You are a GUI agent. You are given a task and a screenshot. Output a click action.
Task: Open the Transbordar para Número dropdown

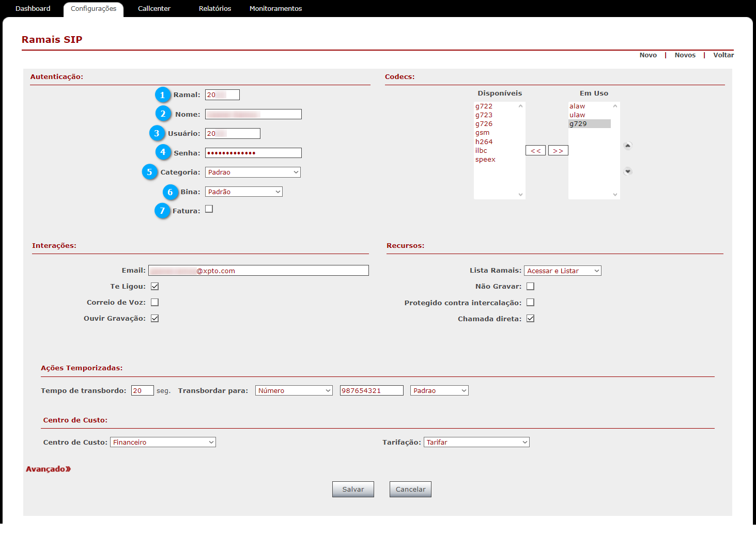point(294,390)
